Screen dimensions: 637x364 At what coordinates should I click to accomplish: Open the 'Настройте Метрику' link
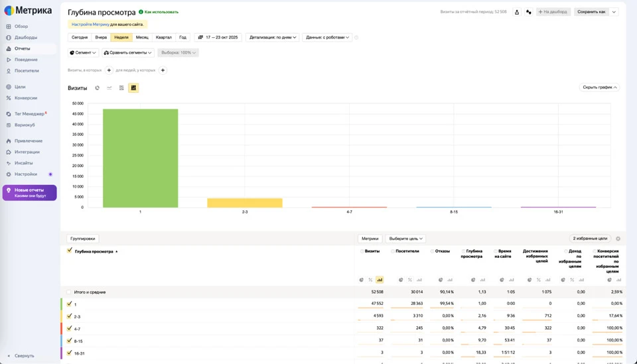90,25
